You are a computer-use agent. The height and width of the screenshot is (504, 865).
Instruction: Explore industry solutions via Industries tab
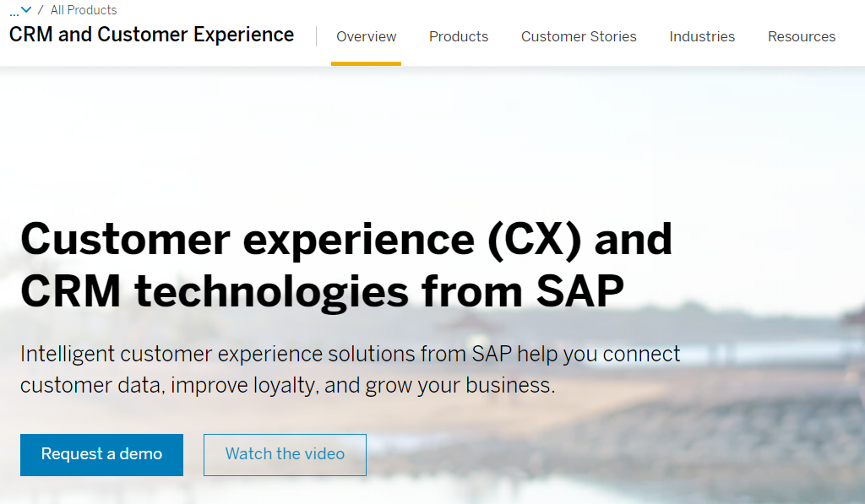702,36
